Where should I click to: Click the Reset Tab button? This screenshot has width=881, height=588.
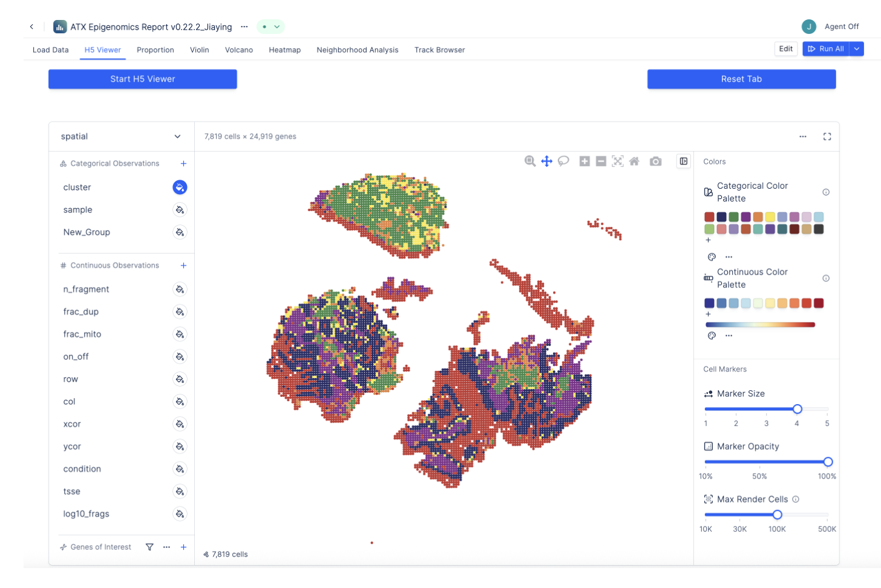741,79
